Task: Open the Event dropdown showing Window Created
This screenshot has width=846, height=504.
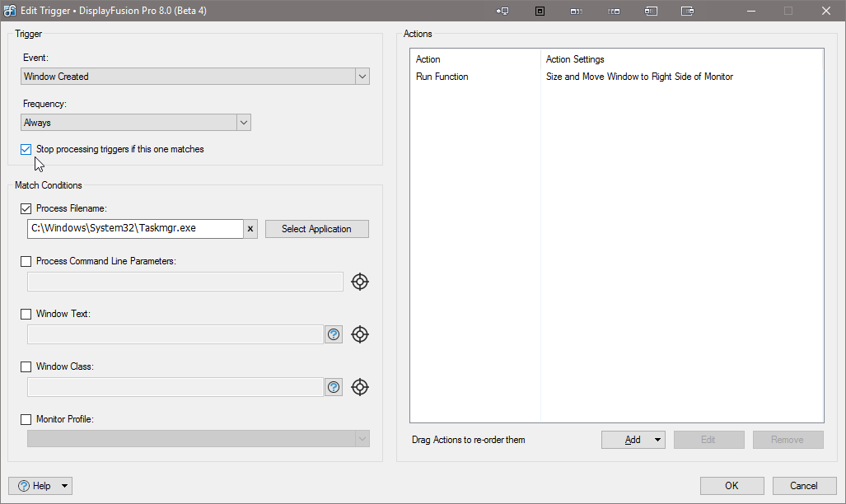Action: pos(195,77)
